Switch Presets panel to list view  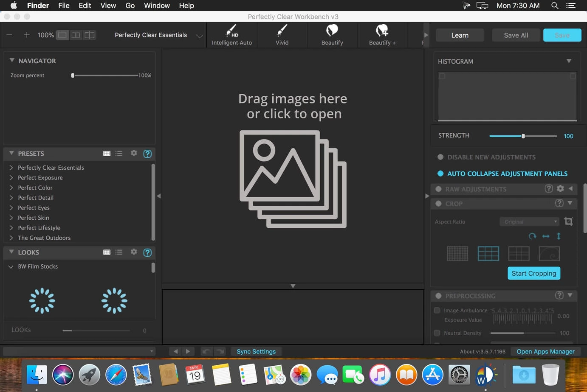pyautogui.click(x=119, y=153)
